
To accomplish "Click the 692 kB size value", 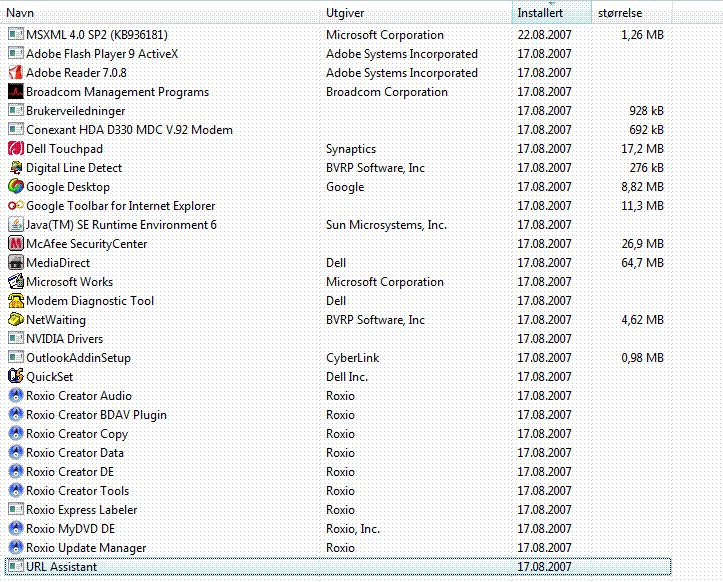I will tap(646, 130).
